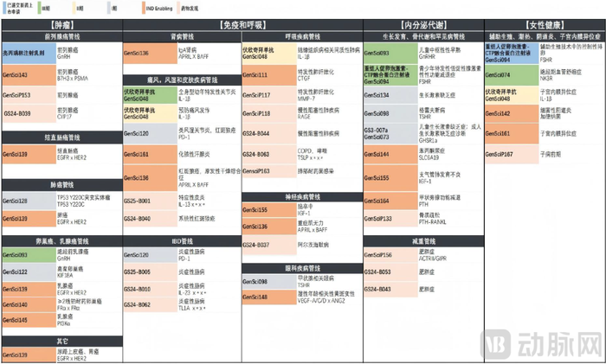Click GenSci139 in the 结直肠癌 row

click(x=29, y=154)
